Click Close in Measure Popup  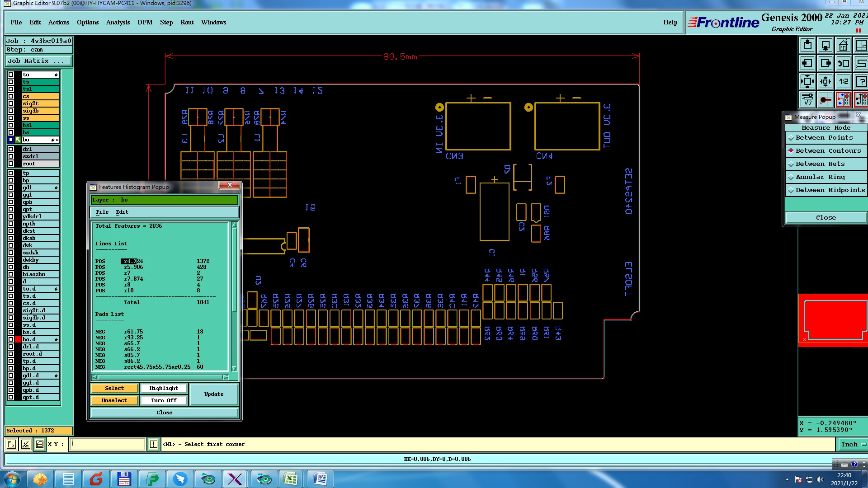tap(826, 218)
